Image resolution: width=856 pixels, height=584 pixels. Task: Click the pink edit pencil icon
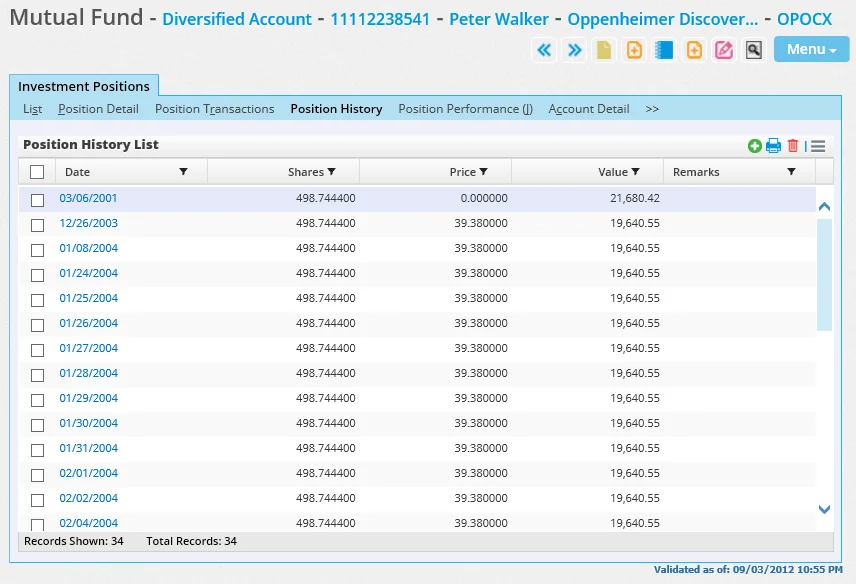724,50
